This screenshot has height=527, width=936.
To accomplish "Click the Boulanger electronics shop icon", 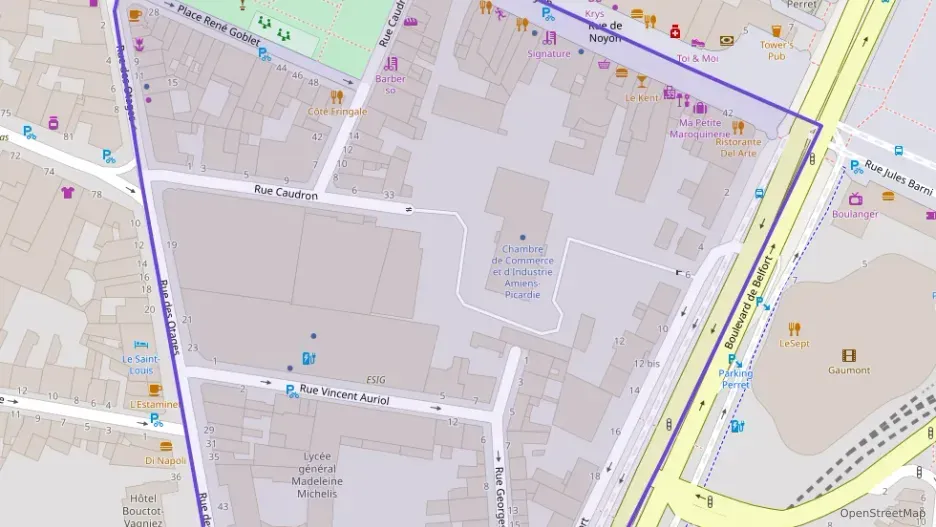I will [856, 199].
